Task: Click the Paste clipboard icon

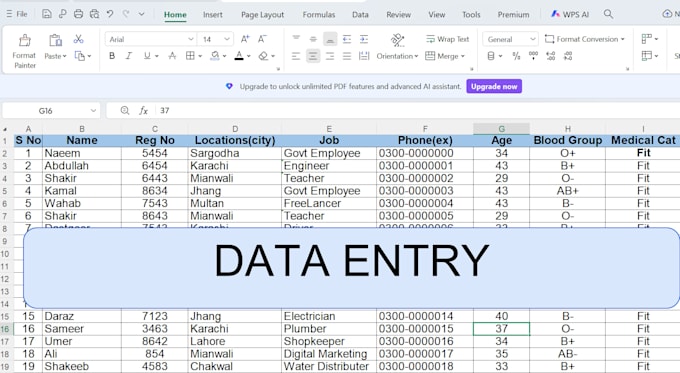Action: click(56, 40)
